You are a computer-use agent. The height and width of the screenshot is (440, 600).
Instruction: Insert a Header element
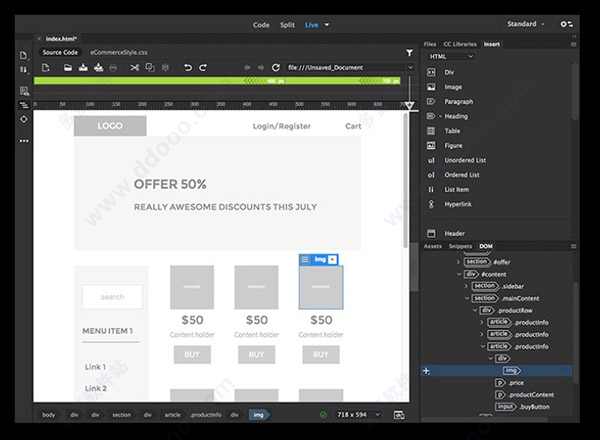pyautogui.click(x=454, y=233)
